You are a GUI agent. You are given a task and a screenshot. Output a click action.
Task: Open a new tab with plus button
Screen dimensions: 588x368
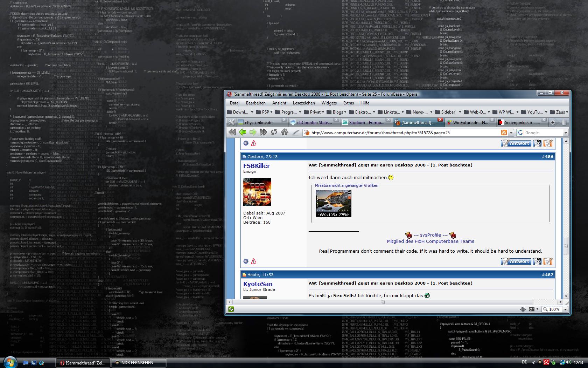tap(553, 122)
